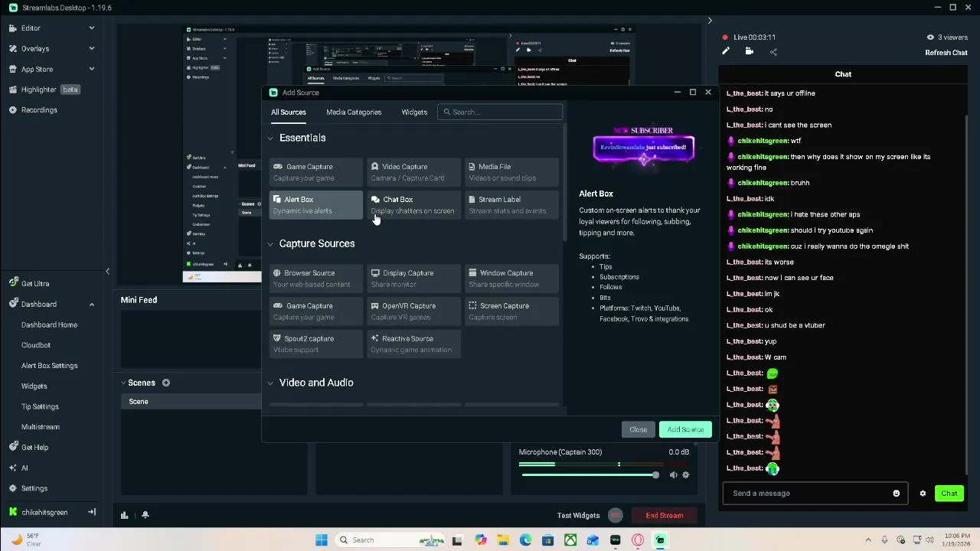Expand the Editor dropdown chevron
The width and height of the screenshot is (980, 551).
[x=91, y=28]
